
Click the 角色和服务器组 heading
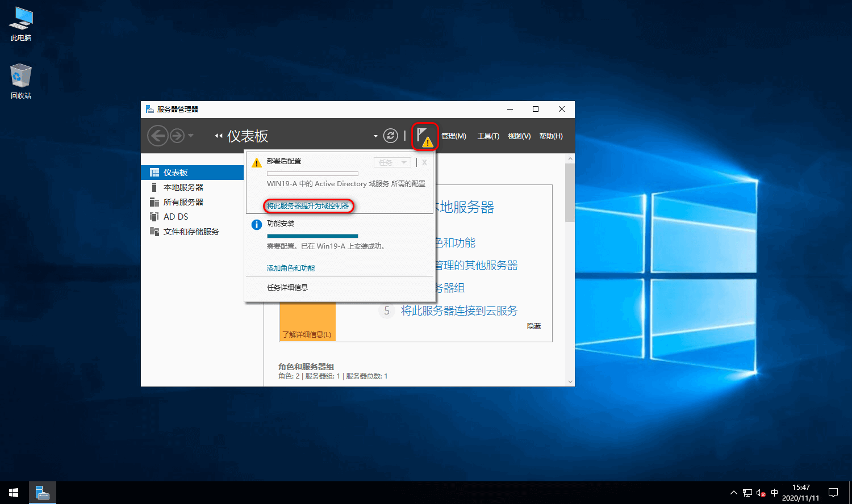tap(306, 367)
